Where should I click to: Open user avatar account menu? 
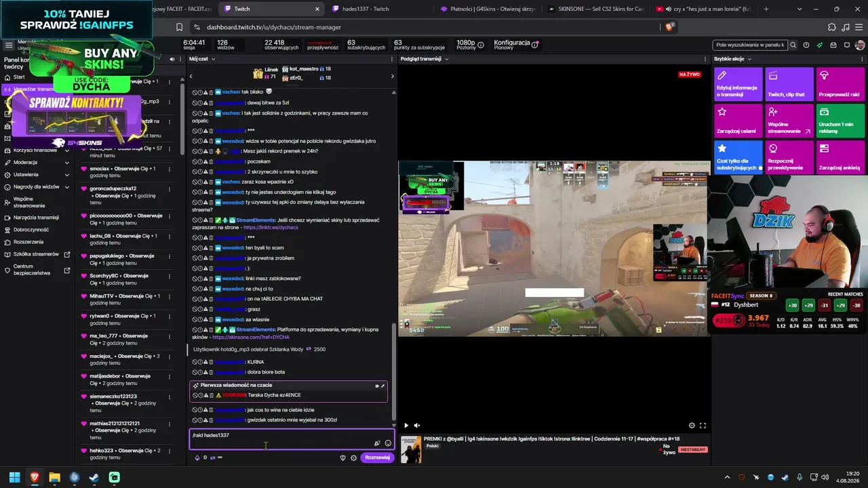click(x=861, y=45)
